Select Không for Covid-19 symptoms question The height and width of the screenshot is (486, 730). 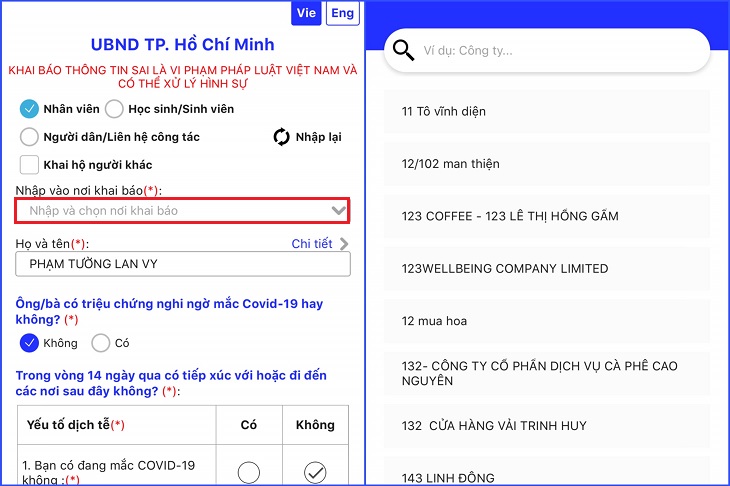pos(29,343)
